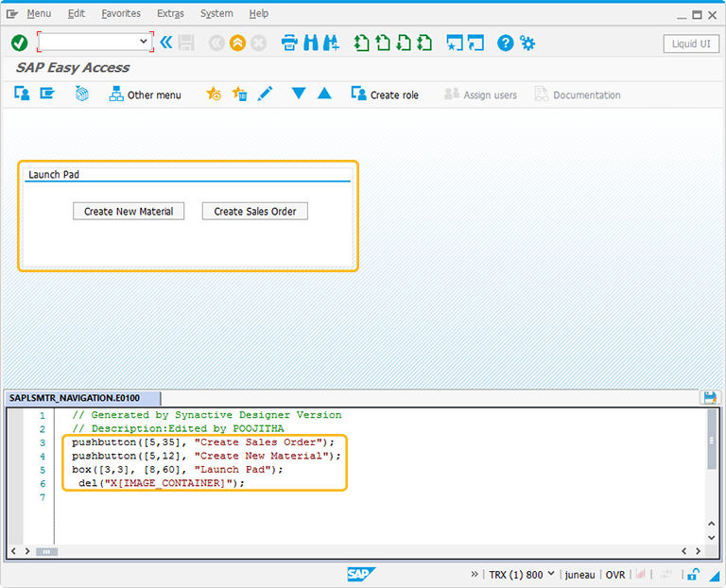This screenshot has height=588, width=726.
Task: Click the Create Sales Order pushbutton
Action: point(255,211)
